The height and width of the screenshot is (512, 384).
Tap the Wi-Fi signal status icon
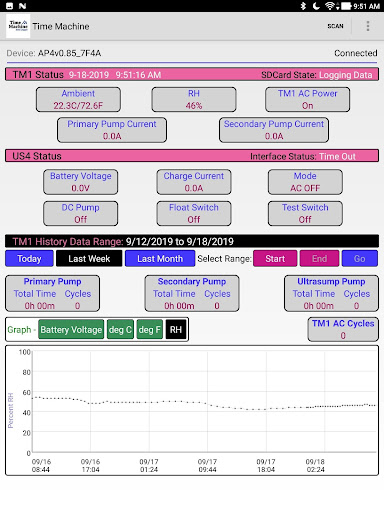pos(331,6)
